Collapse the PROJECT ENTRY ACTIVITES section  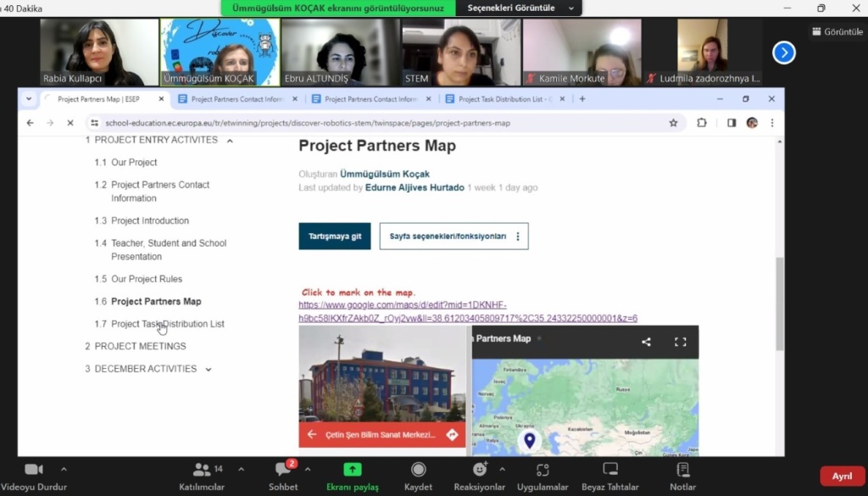(x=230, y=140)
